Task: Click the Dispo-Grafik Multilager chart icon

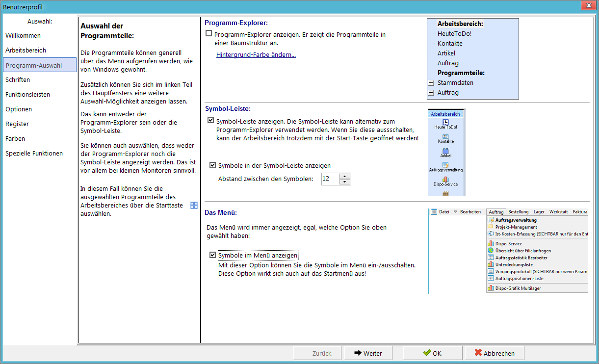Action: coord(491,288)
